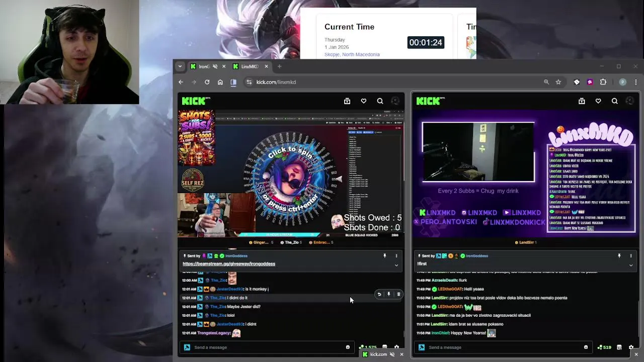Expand the tab search dropdown arrow
This screenshot has height=362, width=644.
pos(180,66)
